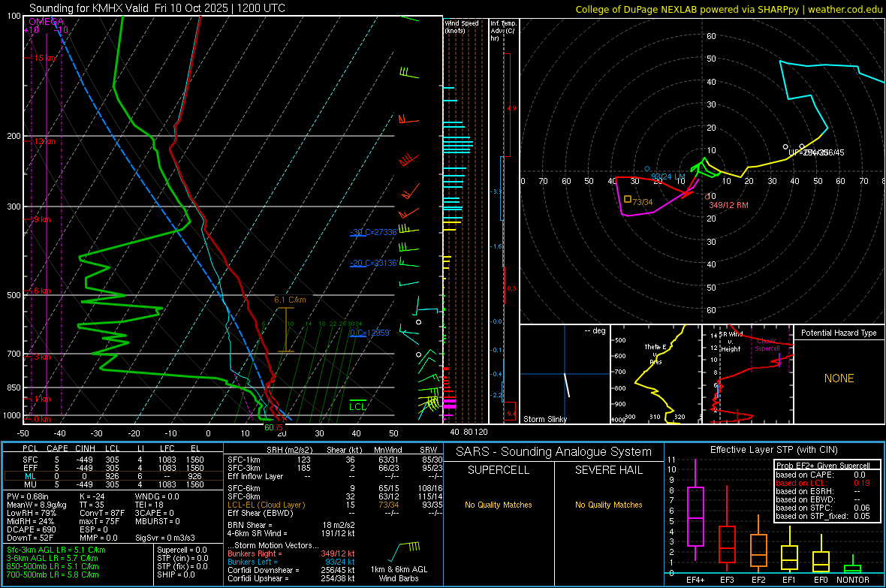Click the SHIP = 0.0 value
Screen dimensions: 886x588
tap(176, 574)
